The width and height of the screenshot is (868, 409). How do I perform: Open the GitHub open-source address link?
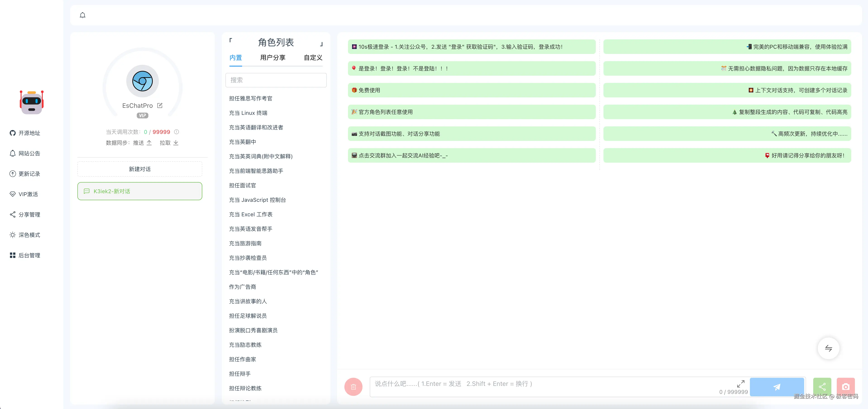[25, 133]
